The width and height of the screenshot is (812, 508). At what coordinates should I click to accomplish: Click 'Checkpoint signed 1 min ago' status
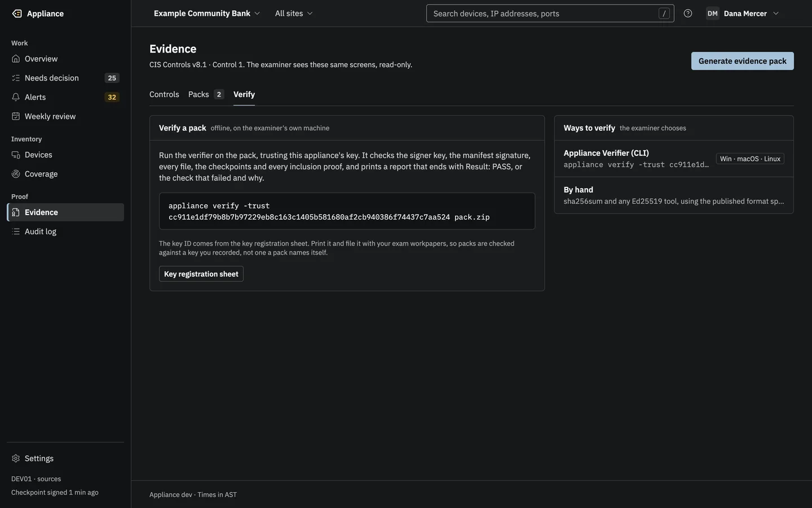pos(55,492)
